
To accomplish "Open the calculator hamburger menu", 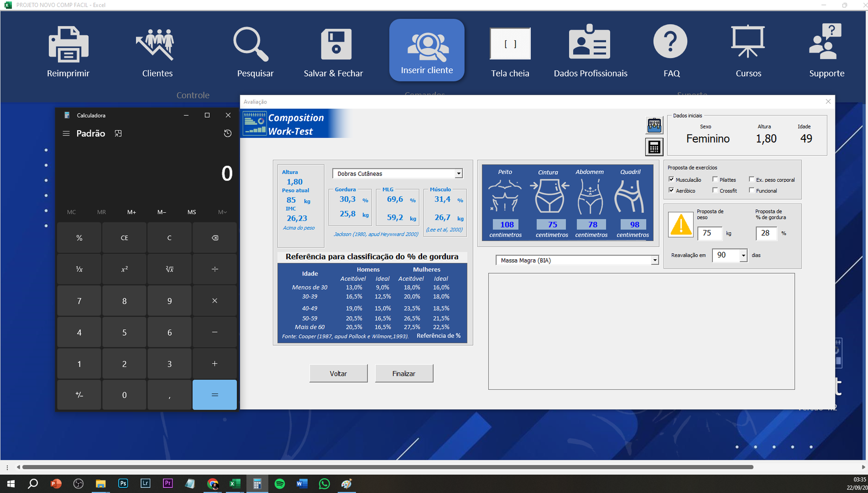I will (x=66, y=133).
